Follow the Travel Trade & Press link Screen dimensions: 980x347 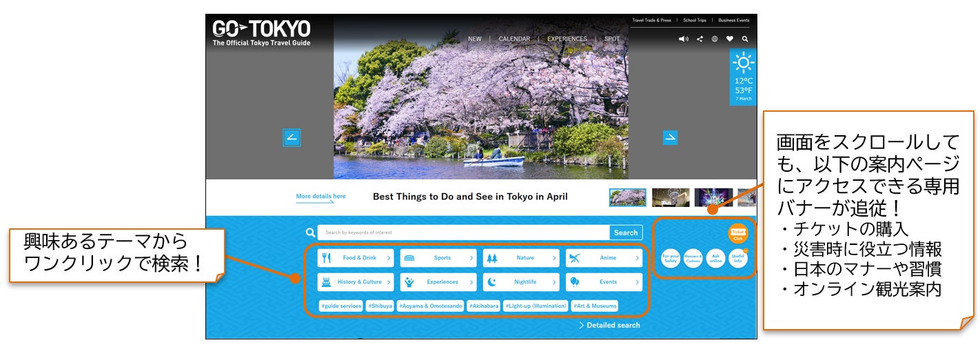pyautogui.click(x=651, y=20)
